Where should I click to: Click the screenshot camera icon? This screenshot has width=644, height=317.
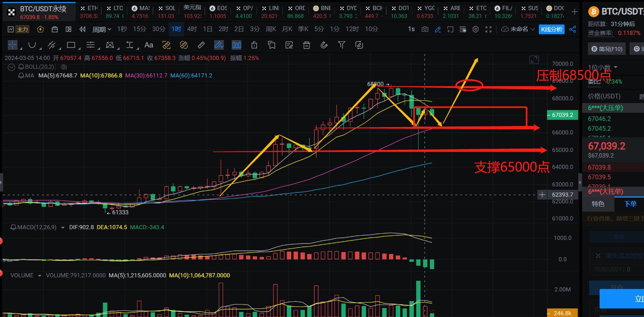pos(425,29)
